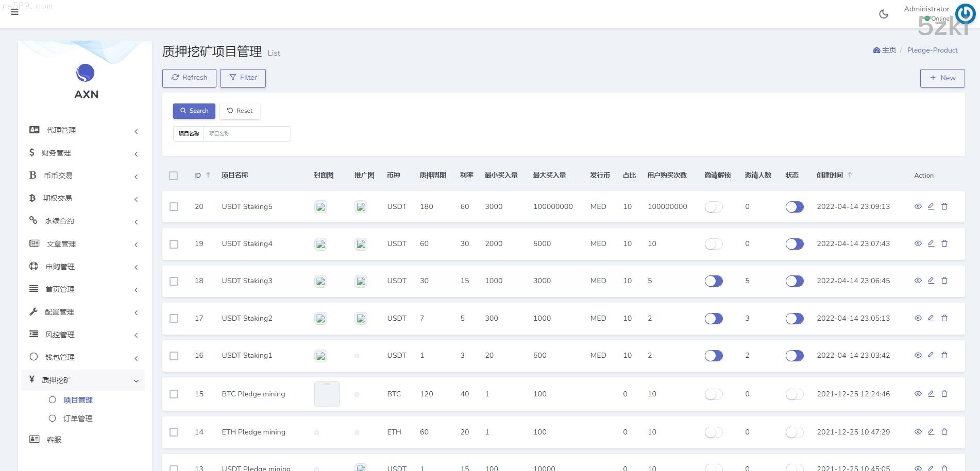Image resolution: width=980 pixels, height=471 pixels.
Task: Click the edit icon for BTC Pledge mining
Action: (931, 394)
